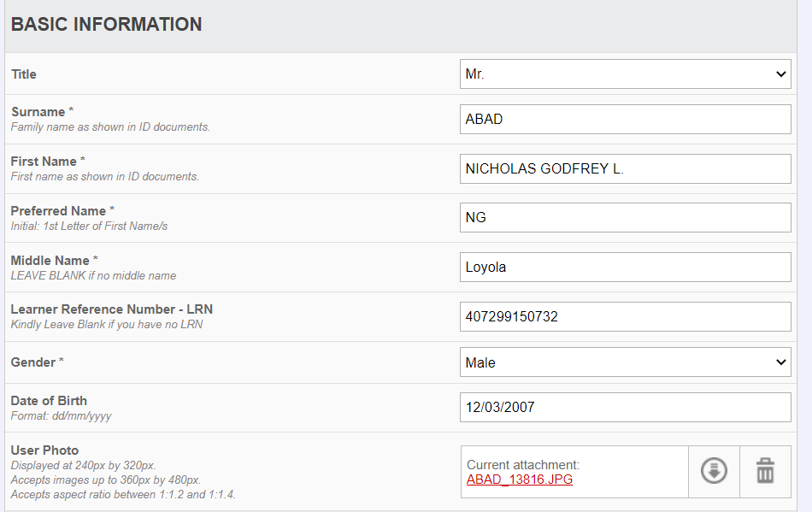812x512 pixels.
Task: Click the First Name input field
Action: tap(625, 168)
